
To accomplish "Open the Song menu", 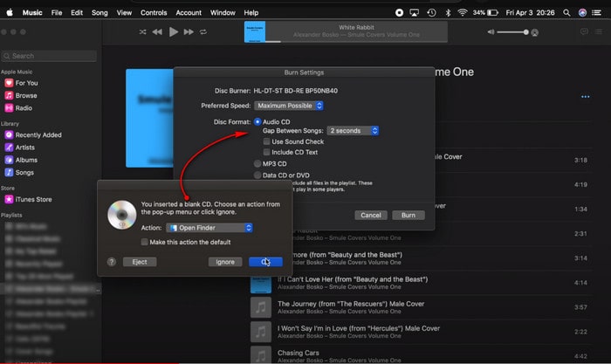I will coord(100,12).
